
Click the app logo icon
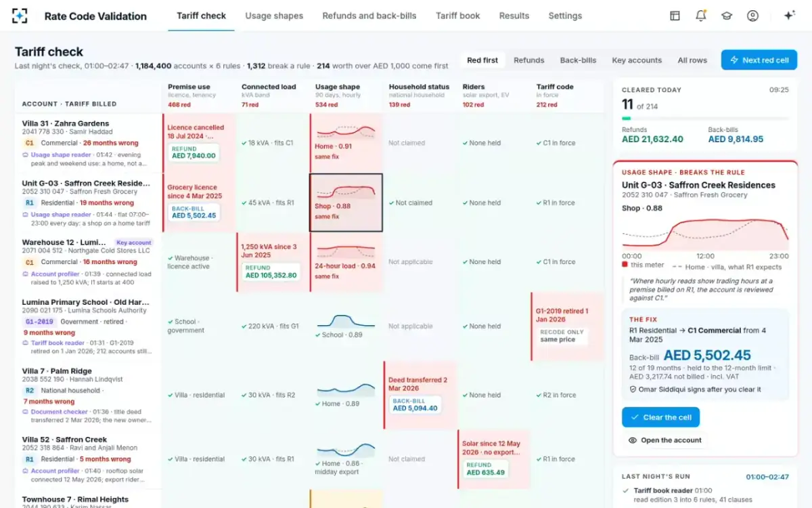(x=20, y=16)
